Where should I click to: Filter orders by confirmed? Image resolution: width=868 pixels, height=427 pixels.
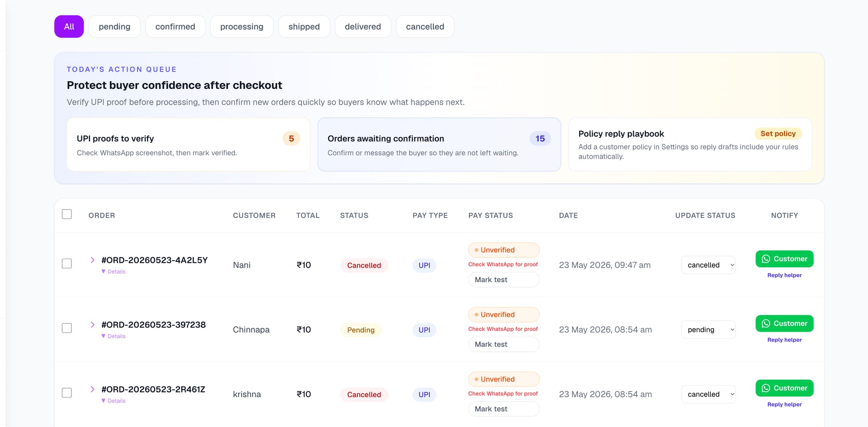click(x=175, y=27)
